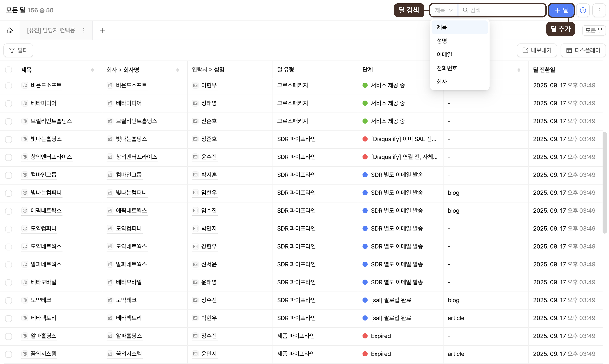This screenshot has height=364, width=609.
Task: Open the help question mark icon
Action: pyautogui.click(x=583, y=10)
